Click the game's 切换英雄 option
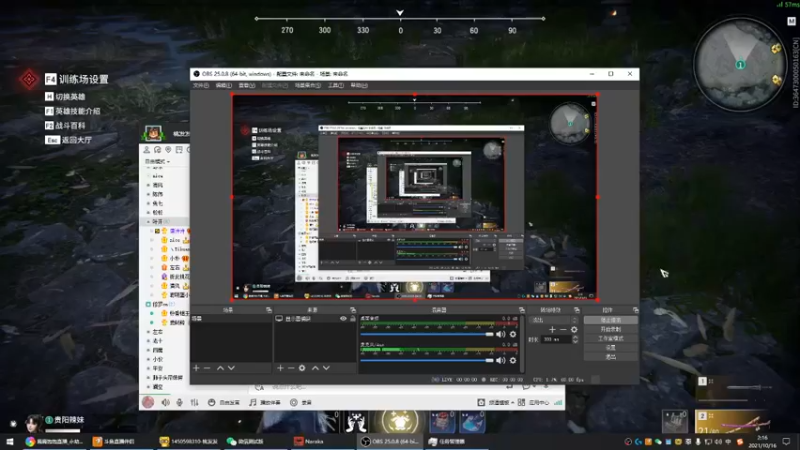Viewport: 800px width, 450px height. [x=65, y=96]
